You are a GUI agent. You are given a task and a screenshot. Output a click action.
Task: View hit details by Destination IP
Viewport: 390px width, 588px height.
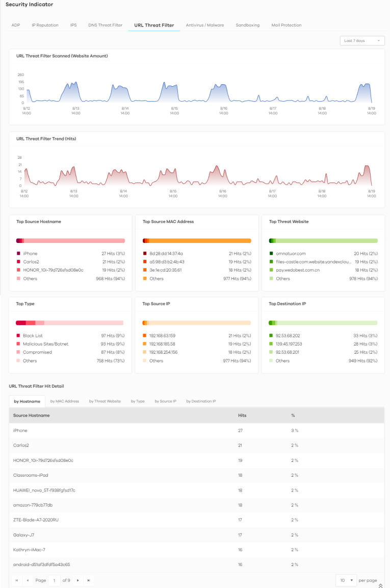tap(201, 401)
